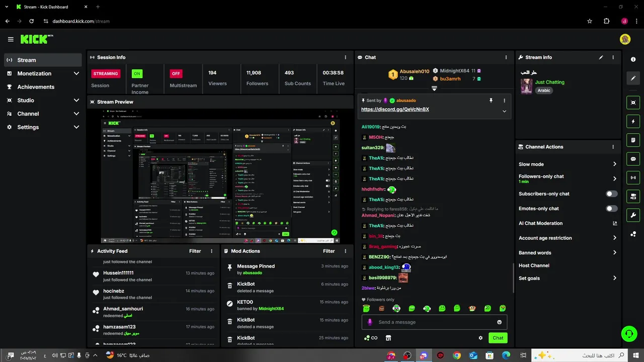This screenshot has width=644, height=362.
Task: Toggle the broadcast session info widget icon
Action: coord(633,177)
